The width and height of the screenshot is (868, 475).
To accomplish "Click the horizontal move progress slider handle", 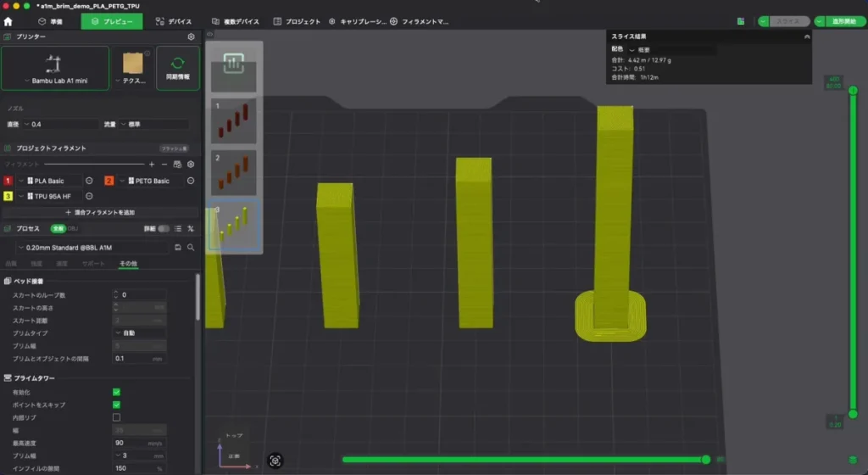I will coord(706,460).
